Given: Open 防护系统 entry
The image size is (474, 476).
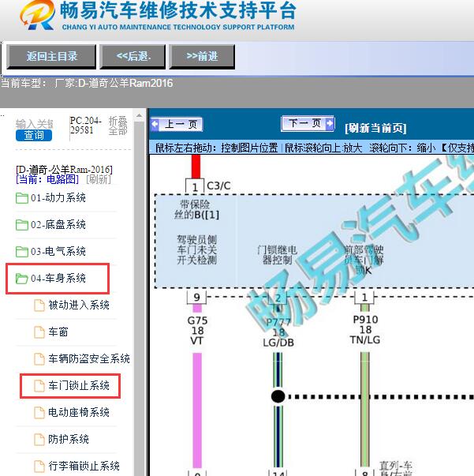Looking at the screenshot, I should click(x=69, y=439).
